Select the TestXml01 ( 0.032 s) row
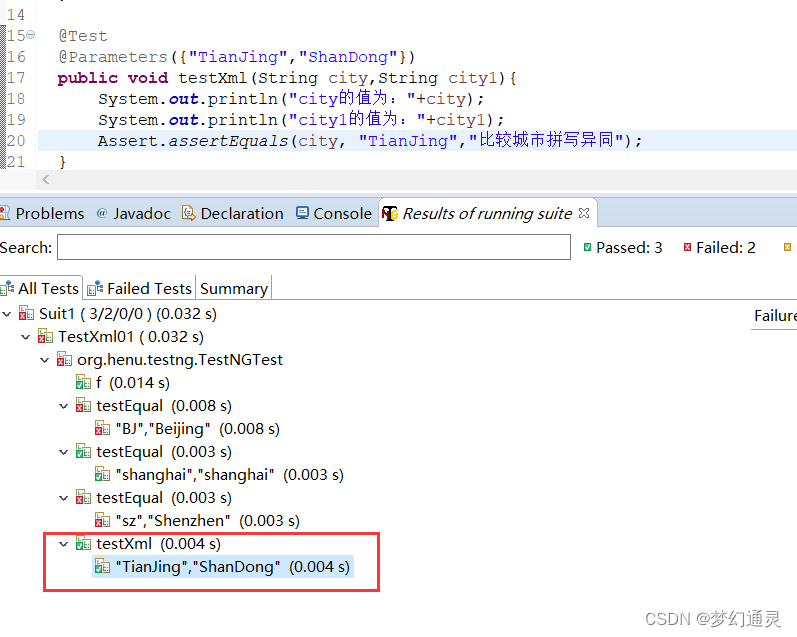The width and height of the screenshot is (797, 637). tap(131, 337)
